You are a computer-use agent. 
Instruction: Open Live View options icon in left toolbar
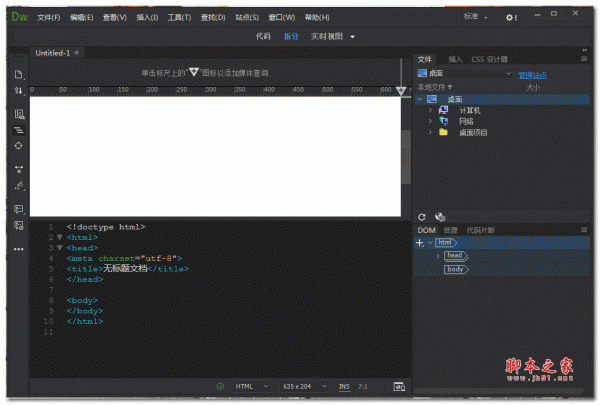(18, 114)
